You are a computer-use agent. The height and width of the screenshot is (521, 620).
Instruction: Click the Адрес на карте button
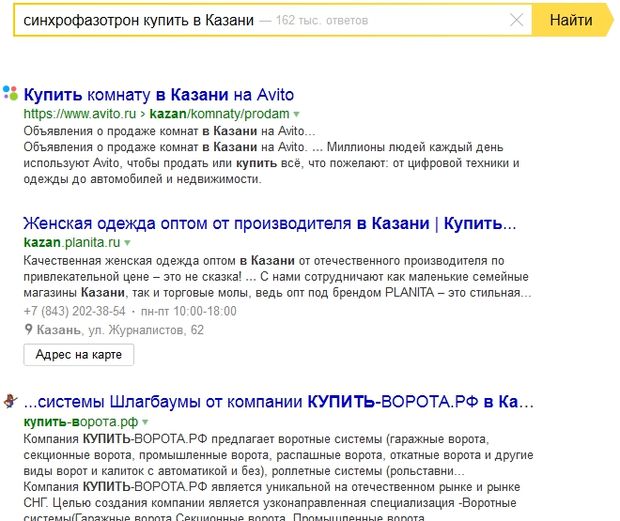point(79,355)
